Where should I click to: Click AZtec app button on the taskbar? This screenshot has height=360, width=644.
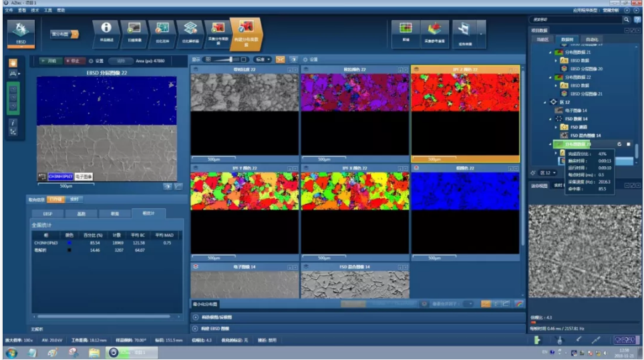(x=132, y=353)
